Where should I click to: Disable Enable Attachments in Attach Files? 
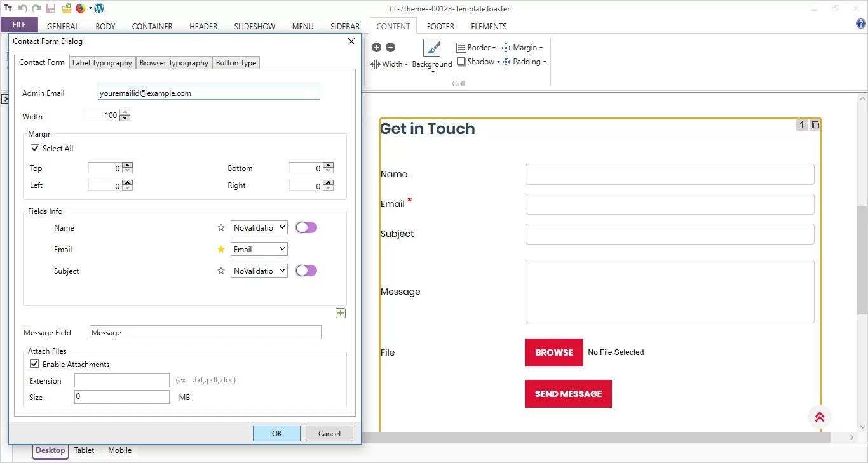click(x=34, y=364)
